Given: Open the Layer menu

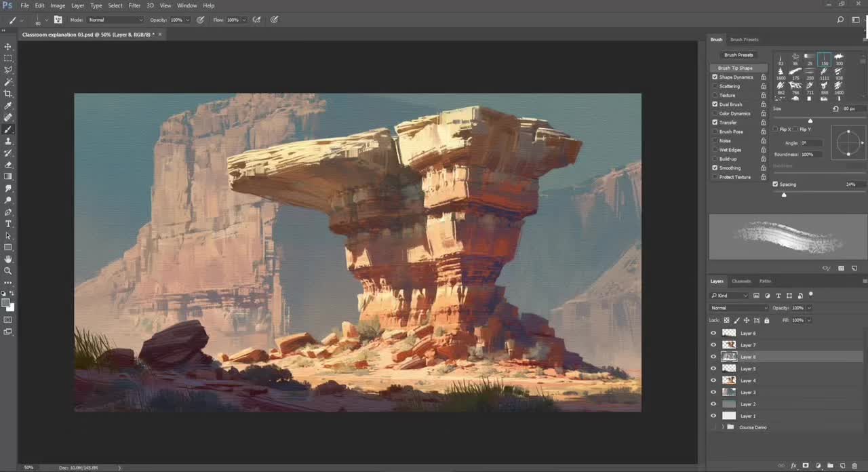Looking at the screenshot, I should pyautogui.click(x=78, y=5).
